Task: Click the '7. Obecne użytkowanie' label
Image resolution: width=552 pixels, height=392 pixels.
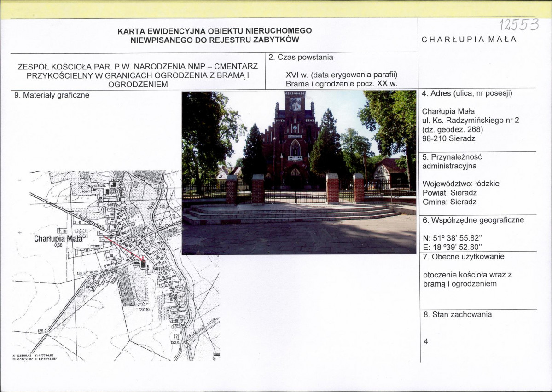Action: point(463,257)
